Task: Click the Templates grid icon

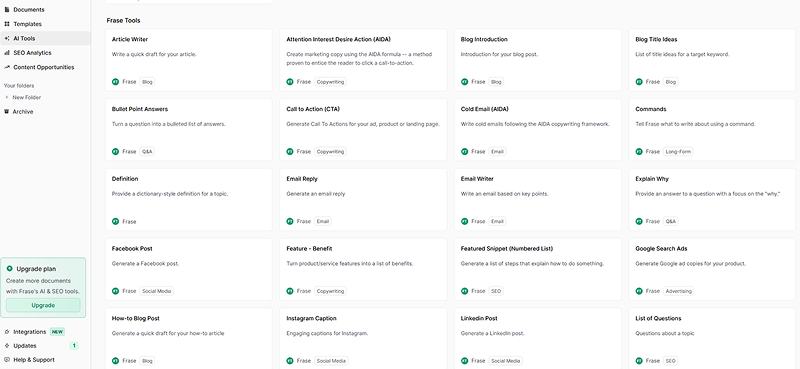Action: (7, 24)
